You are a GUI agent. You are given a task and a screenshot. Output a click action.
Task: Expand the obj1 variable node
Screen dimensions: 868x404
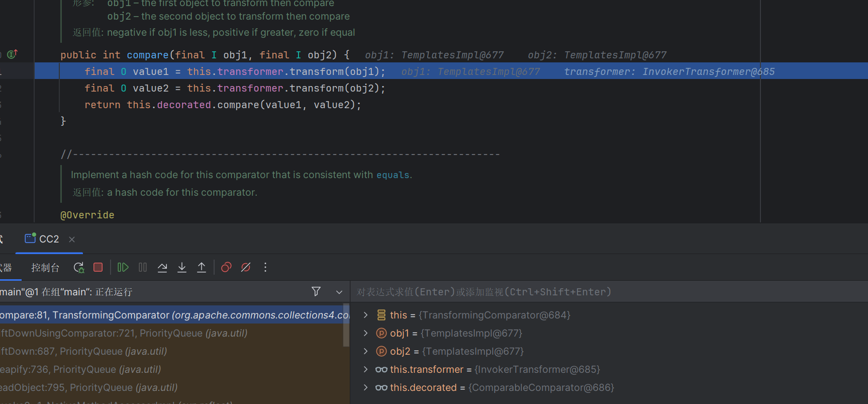(366, 333)
